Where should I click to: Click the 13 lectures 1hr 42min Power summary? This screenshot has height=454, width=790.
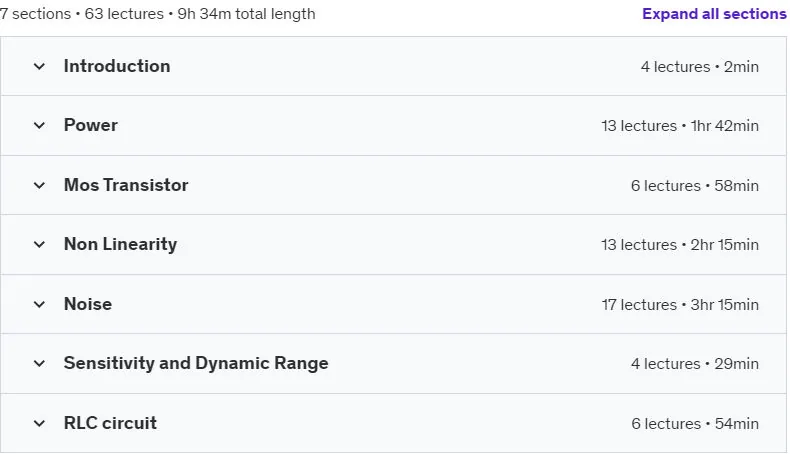pyautogui.click(x=680, y=125)
